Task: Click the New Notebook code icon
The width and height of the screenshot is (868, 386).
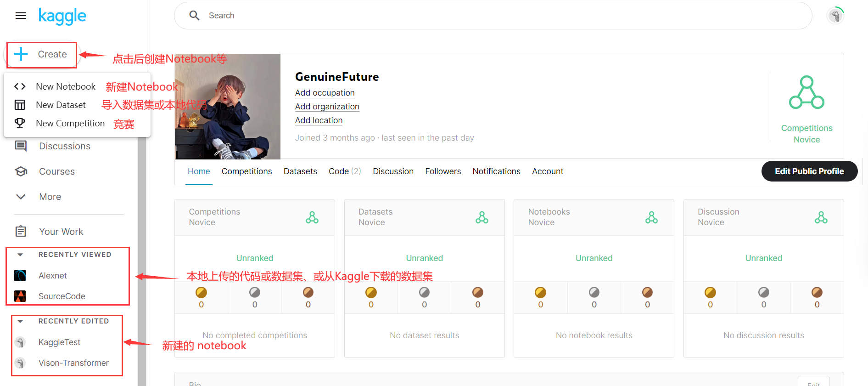Action: click(x=20, y=86)
